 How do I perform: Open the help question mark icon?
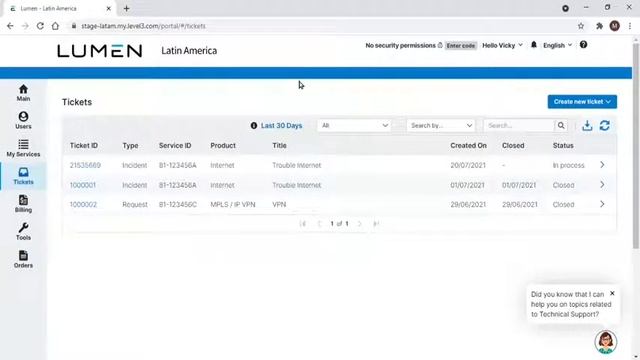point(583,45)
